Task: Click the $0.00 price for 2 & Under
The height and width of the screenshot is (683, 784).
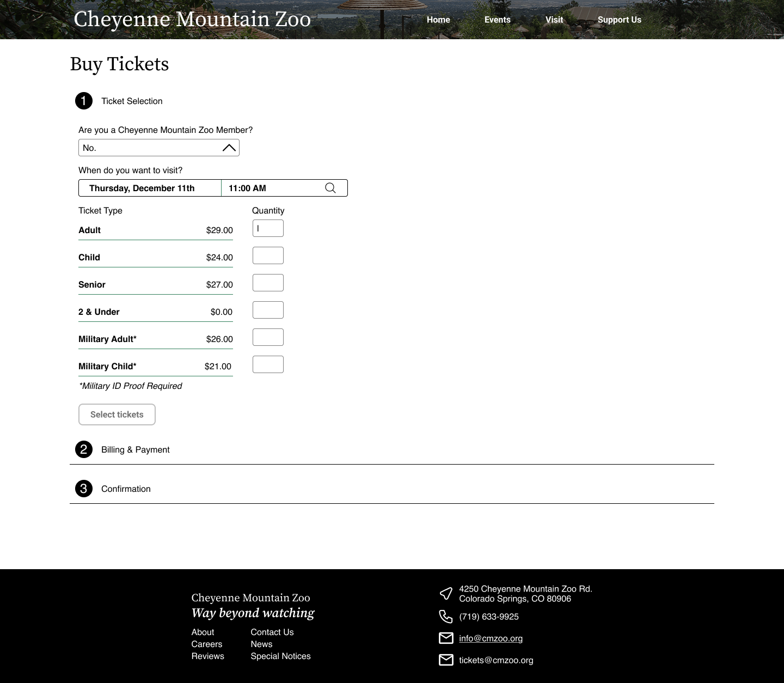Action: click(x=222, y=312)
